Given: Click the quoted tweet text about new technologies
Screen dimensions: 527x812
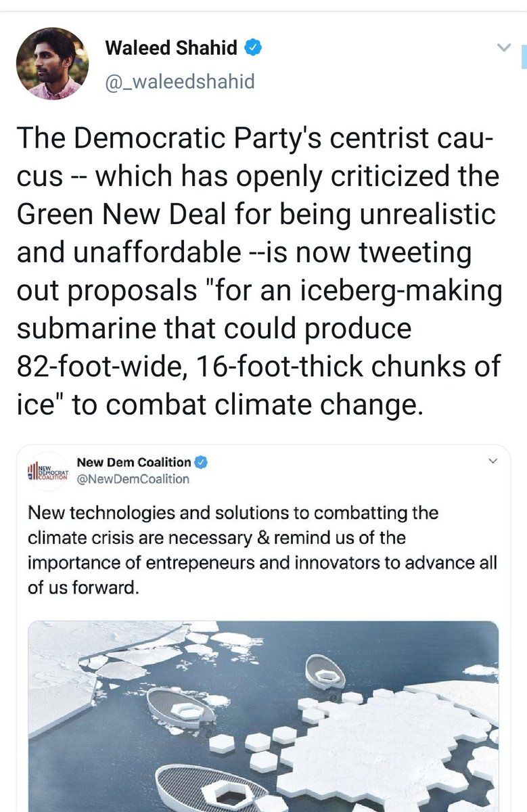Looking at the screenshot, I should click(x=260, y=550).
